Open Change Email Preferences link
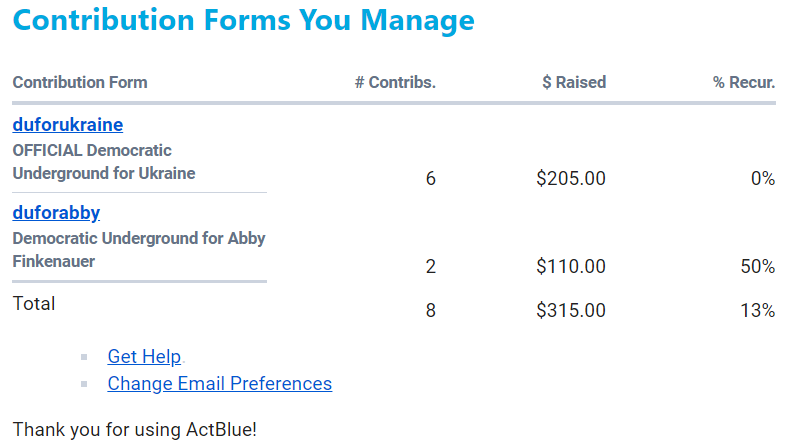 point(219,384)
